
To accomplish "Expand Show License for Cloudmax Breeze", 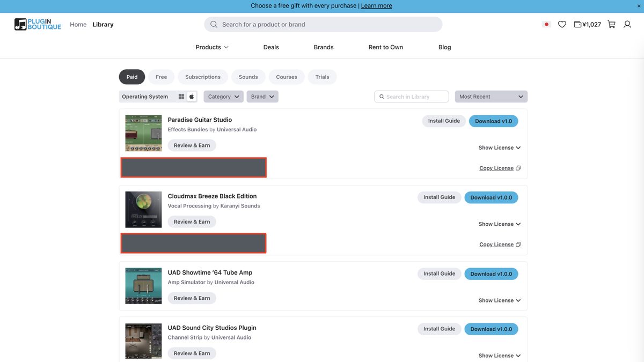I will click(x=500, y=224).
